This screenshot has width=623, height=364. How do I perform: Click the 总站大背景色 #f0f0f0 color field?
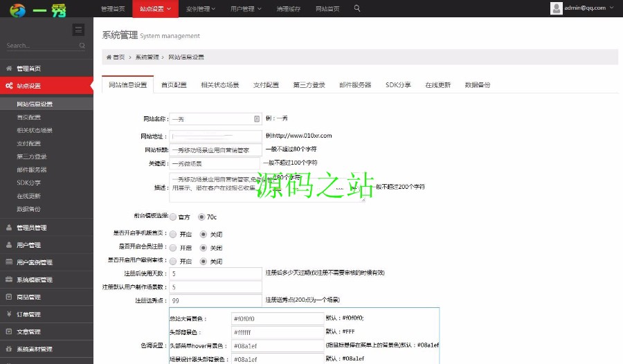[x=278, y=319]
